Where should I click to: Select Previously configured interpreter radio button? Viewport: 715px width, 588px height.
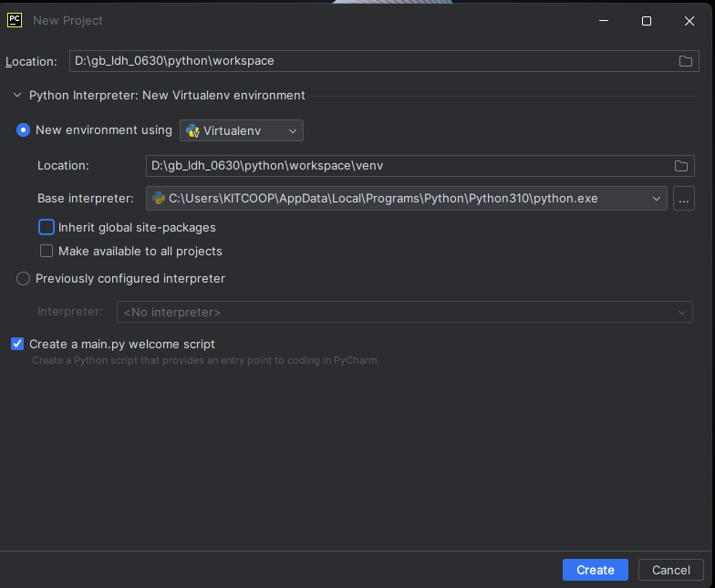[24, 279]
